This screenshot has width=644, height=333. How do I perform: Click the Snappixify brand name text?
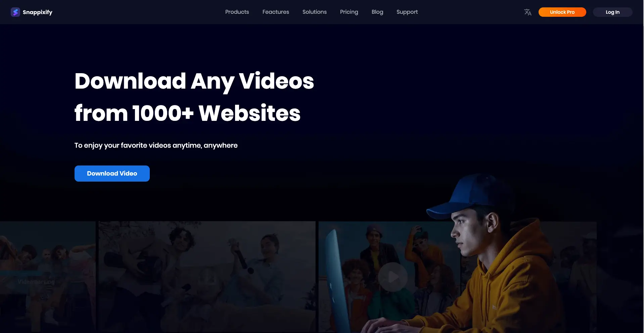[x=38, y=12]
